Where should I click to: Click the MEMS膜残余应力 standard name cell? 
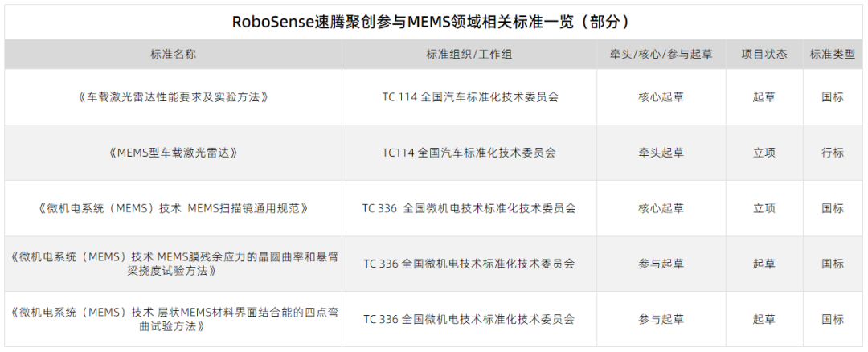[173, 264]
